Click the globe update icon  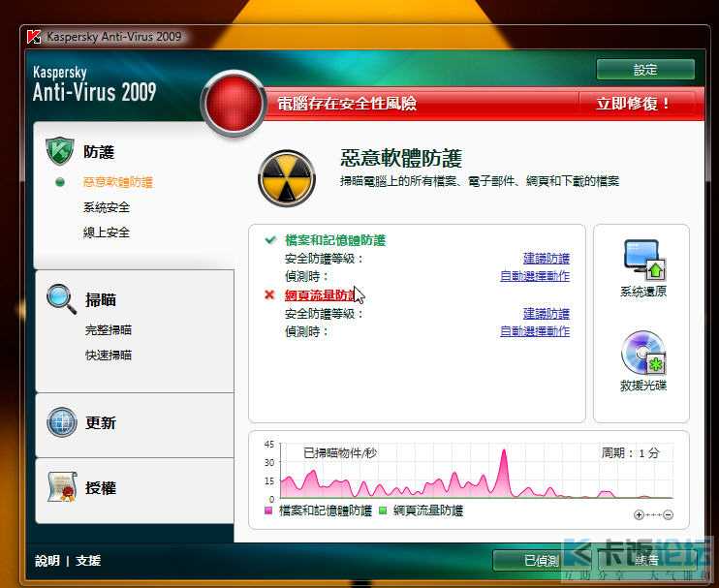coord(62,421)
